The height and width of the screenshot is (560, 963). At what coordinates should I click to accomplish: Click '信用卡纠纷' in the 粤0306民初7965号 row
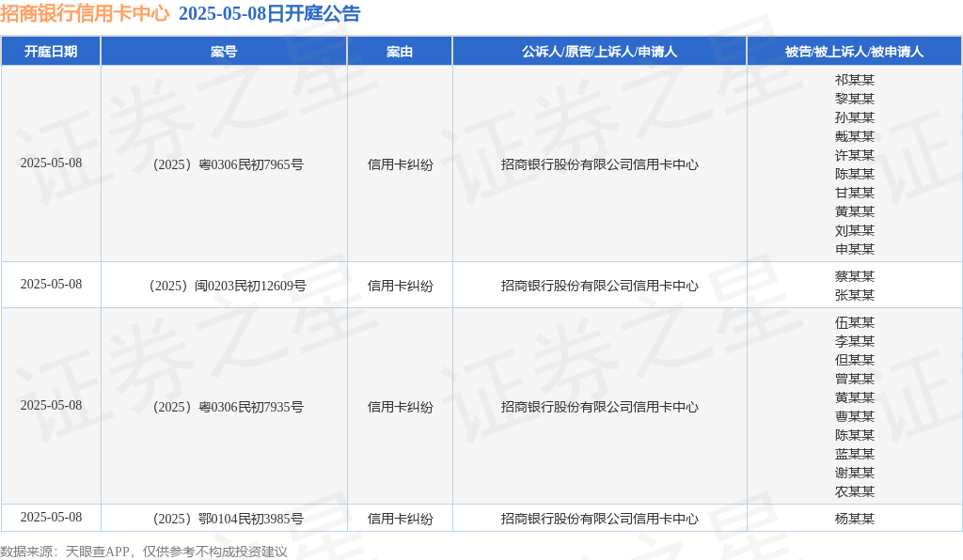click(x=400, y=164)
